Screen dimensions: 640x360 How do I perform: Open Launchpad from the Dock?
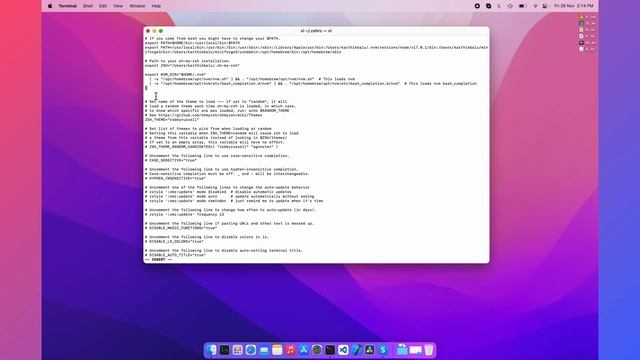[238, 350]
